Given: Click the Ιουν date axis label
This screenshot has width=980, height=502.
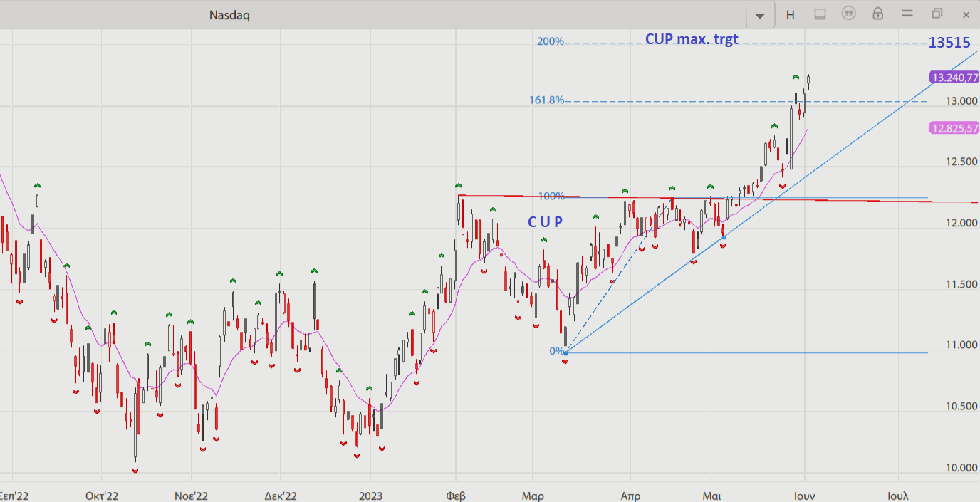Looking at the screenshot, I should pos(805,496).
